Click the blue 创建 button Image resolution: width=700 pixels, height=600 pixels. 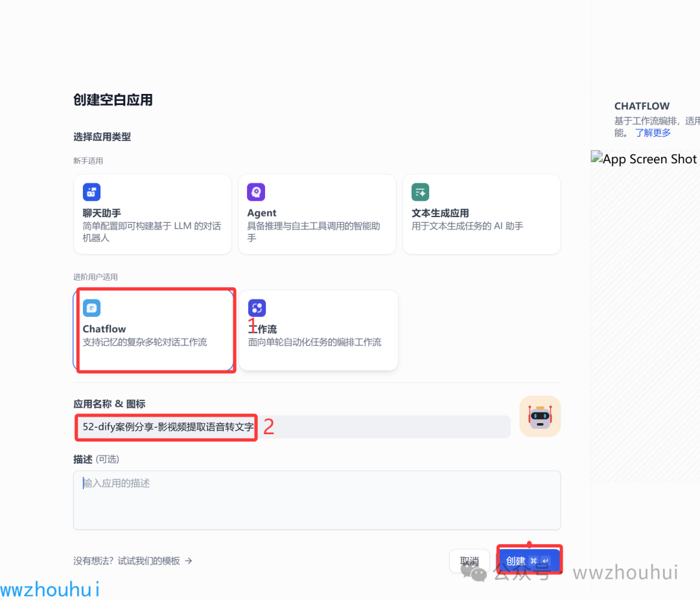pos(529,560)
